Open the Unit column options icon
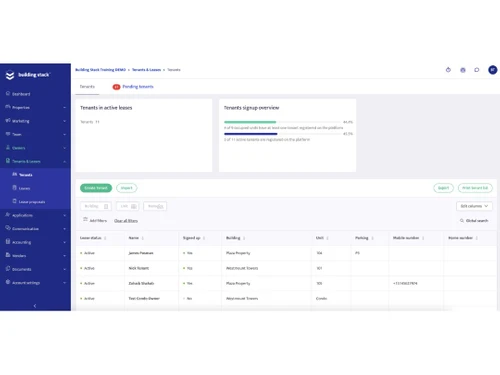Viewport: 500px width, 375px height. 327,238
